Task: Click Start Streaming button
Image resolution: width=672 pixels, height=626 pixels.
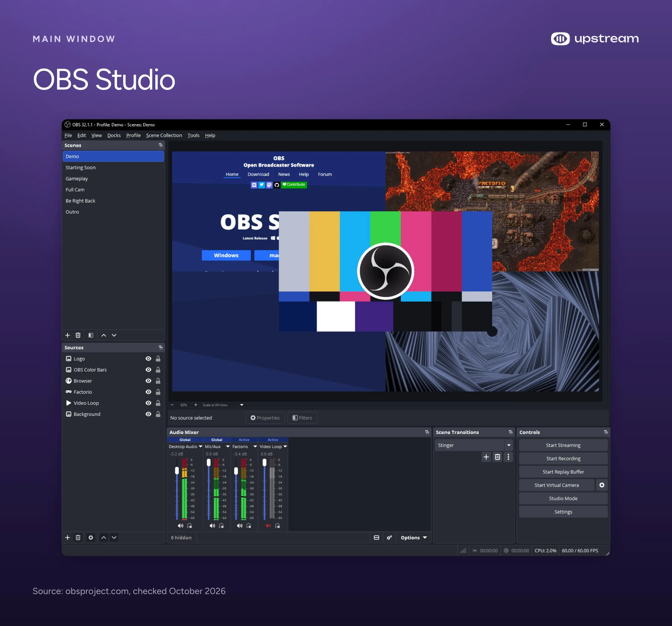Action: tap(563, 445)
